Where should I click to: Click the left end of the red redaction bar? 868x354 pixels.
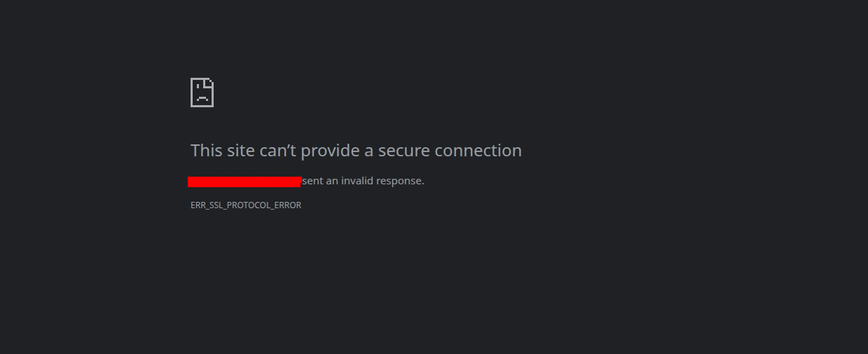(191, 182)
